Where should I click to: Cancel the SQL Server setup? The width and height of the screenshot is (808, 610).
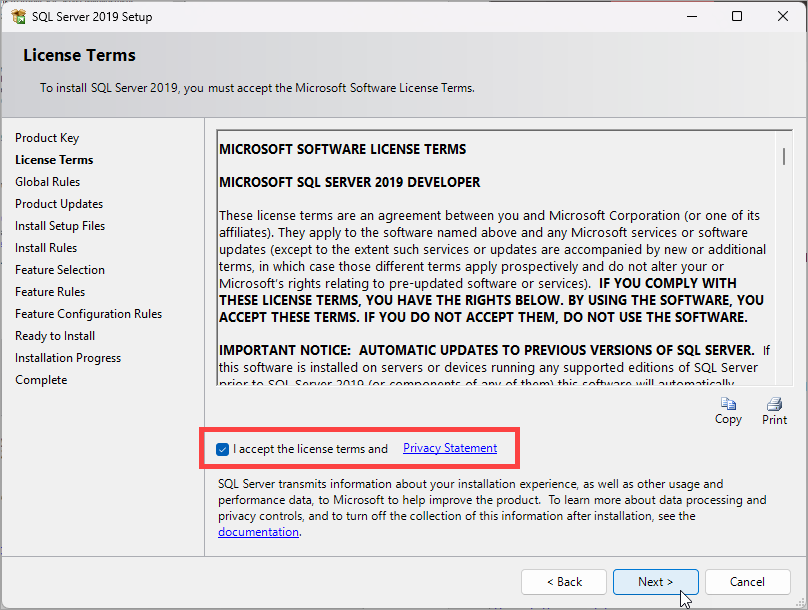[747, 582]
